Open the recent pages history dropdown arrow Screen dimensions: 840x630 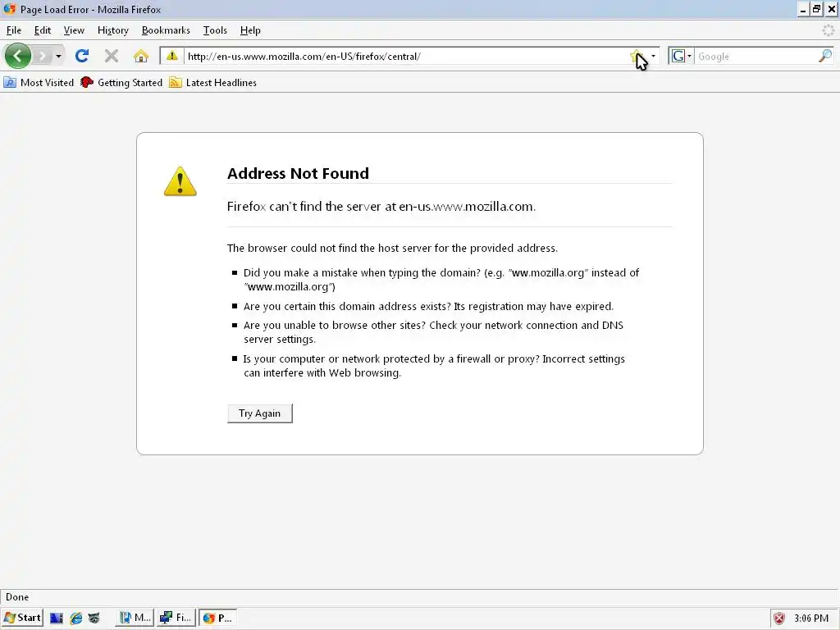click(x=58, y=56)
